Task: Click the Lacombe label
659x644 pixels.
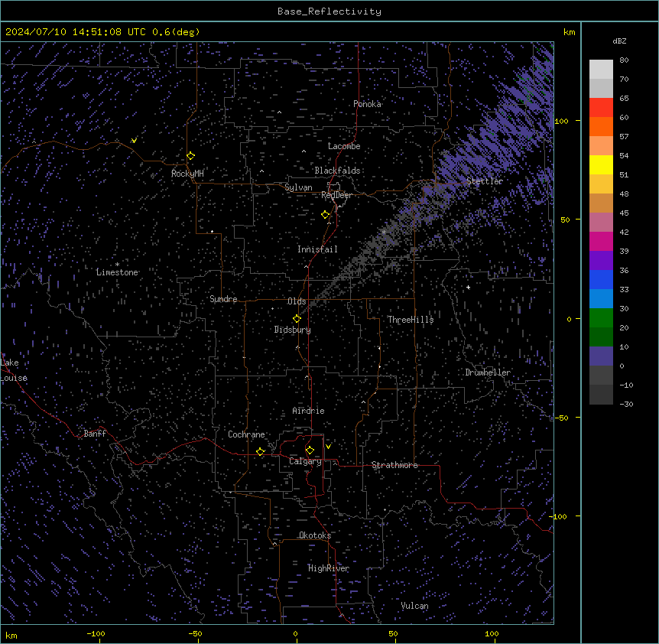Action: pos(344,146)
